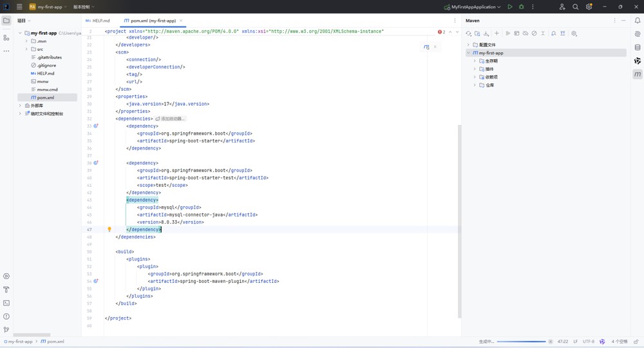Download sources and documentation in Maven panel
Image resolution: width=644 pixels, height=348 pixels.
coord(486,34)
